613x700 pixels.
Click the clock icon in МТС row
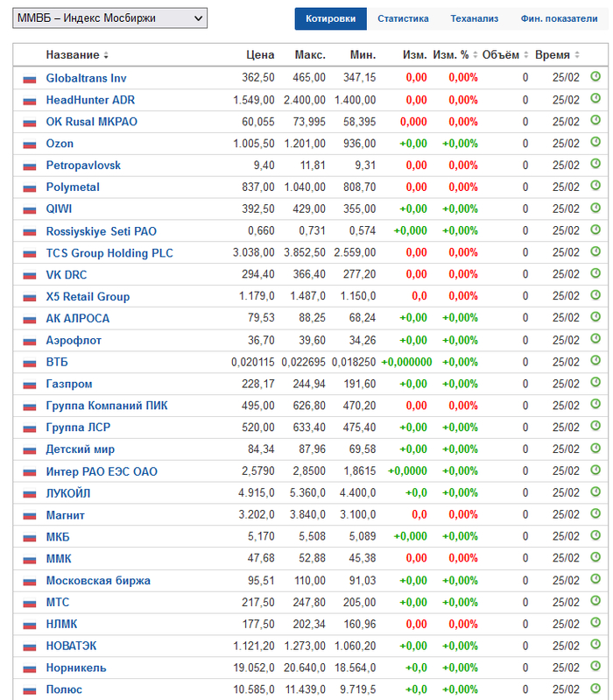pos(595,601)
